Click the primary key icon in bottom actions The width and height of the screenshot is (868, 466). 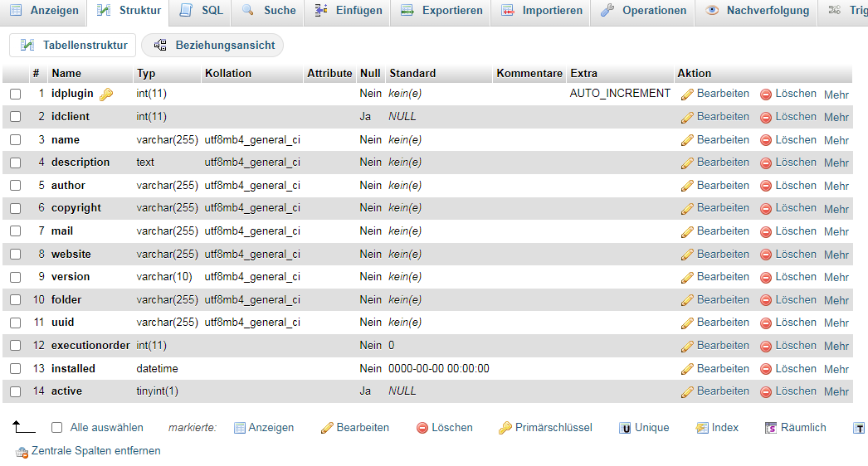505,428
